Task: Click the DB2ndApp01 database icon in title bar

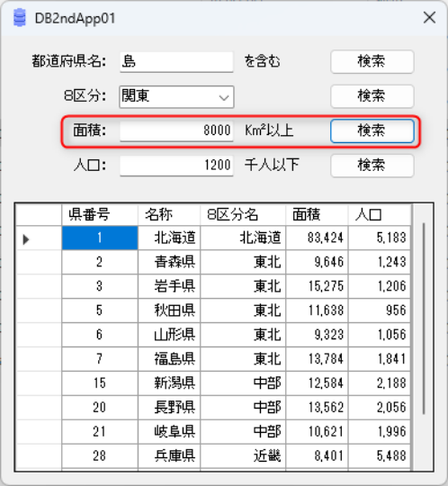Action: coord(20,18)
